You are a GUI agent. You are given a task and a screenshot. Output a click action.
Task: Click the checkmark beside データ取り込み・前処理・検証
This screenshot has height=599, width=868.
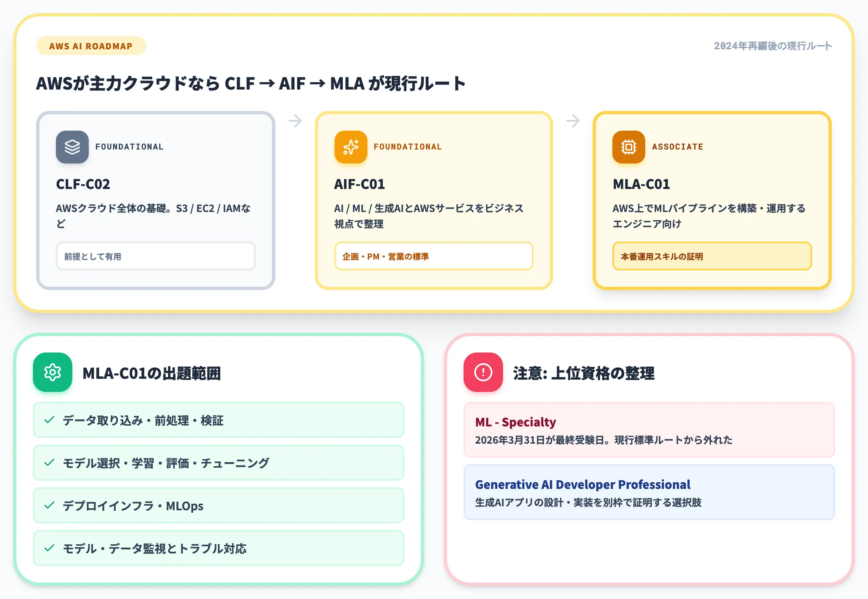[49, 420]
